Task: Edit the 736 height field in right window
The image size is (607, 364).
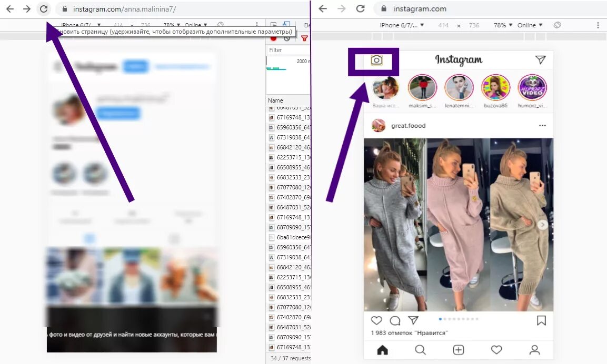Action: pyautogui.click(x=474, y=25)
